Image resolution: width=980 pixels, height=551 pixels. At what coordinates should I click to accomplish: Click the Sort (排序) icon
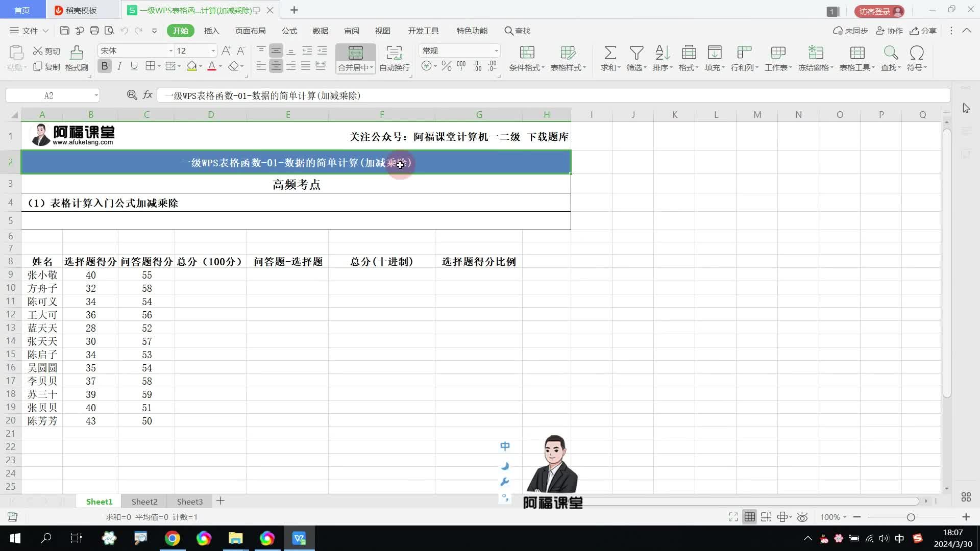[662, 53]
